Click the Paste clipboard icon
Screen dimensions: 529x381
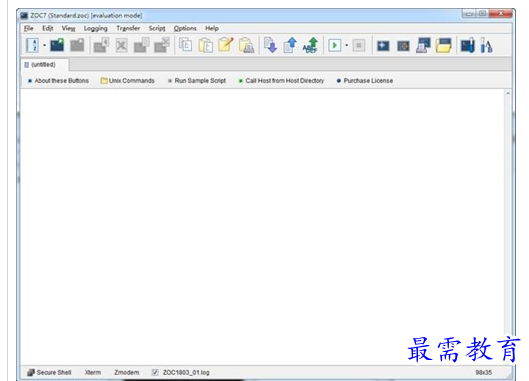[205, 45]
